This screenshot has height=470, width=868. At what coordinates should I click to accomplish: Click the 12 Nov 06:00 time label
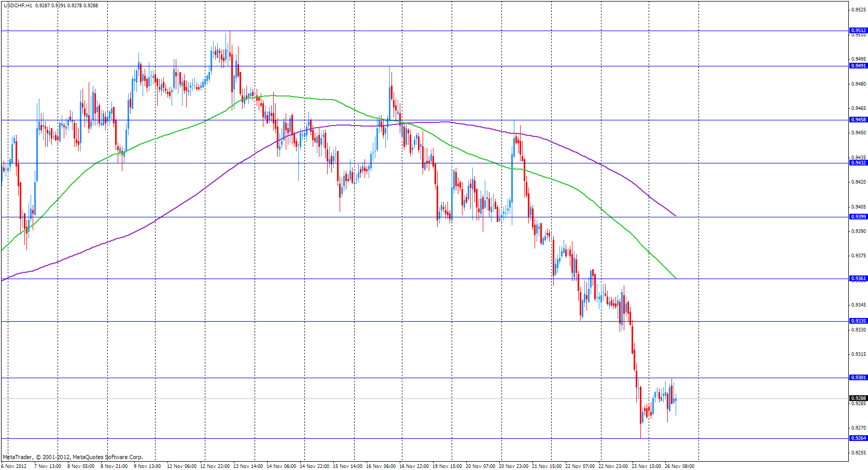pyautogui.click(x=182, y=466)
